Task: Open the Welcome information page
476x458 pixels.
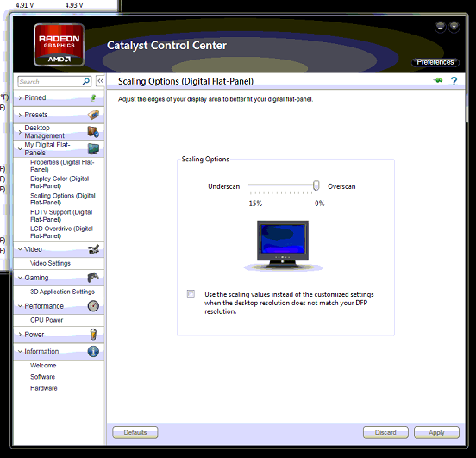Action: (43, 366)
